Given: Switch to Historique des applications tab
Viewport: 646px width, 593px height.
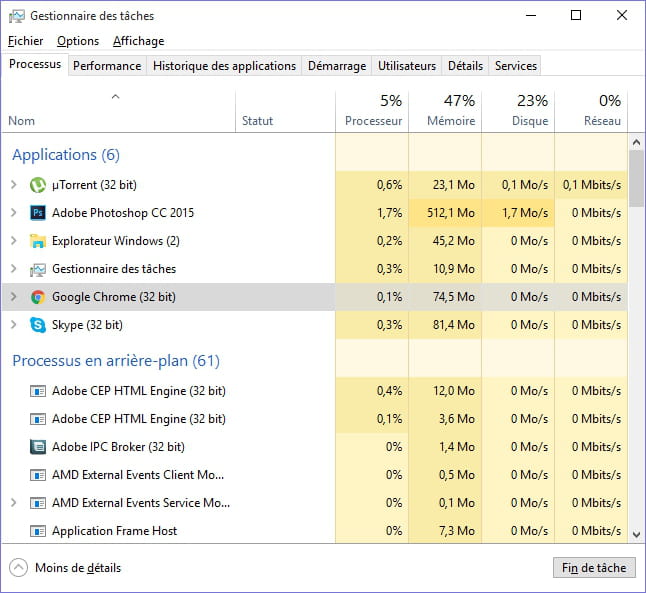Looking at the screenshot, I should (224, 66).
